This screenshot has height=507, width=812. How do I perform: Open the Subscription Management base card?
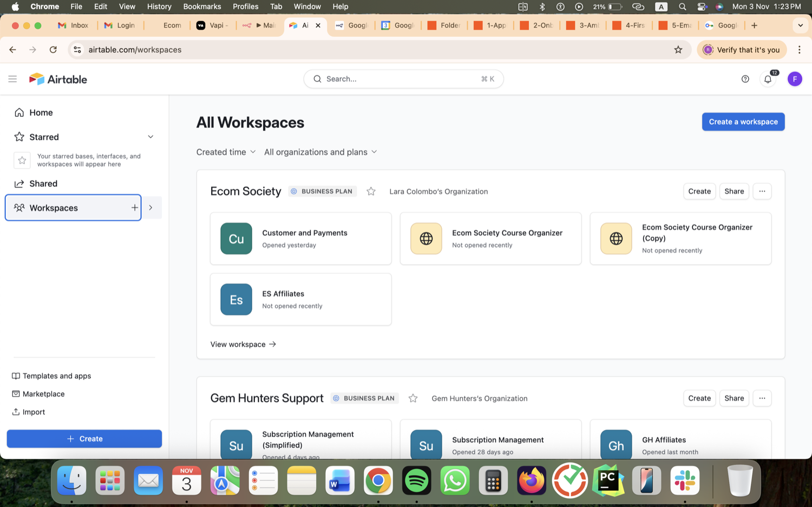490,439
